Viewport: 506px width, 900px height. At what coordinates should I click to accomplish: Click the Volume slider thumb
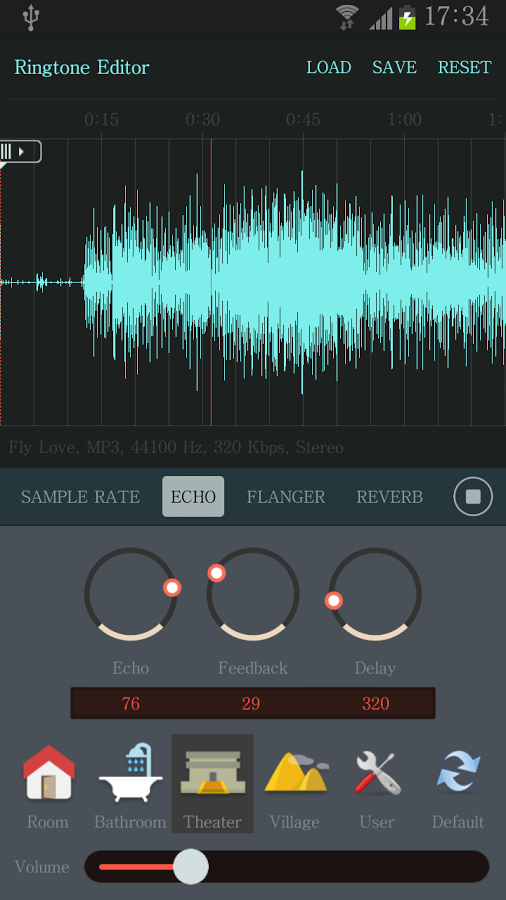coord(190,867)
